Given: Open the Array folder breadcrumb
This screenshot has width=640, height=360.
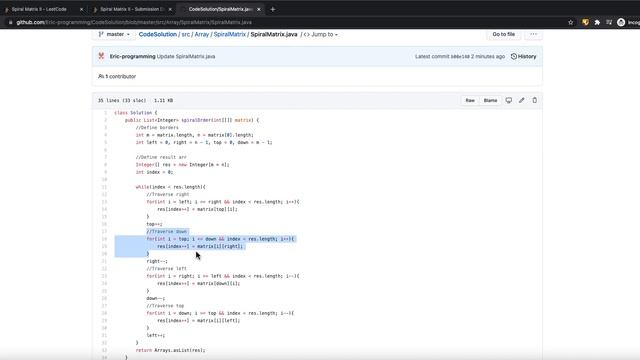Looking at the screenshot, I should [x=202, y=34].
